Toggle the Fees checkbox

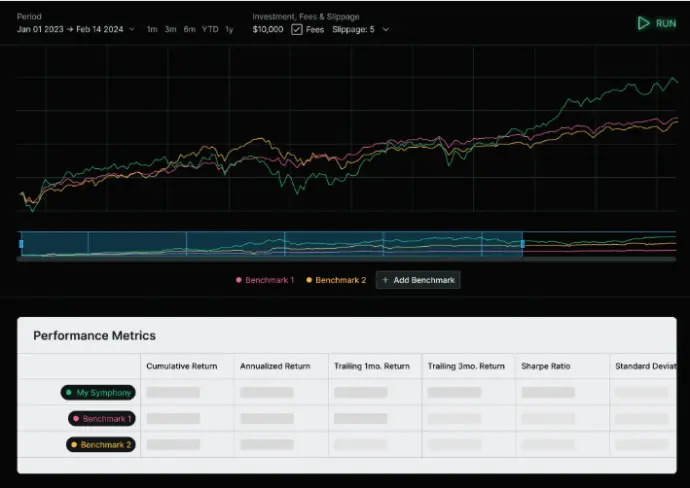coord(297,29)
